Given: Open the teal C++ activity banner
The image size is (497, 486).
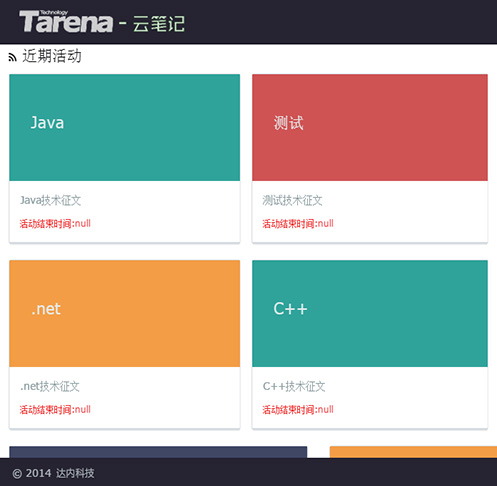Looking at the screenshot, I should (x=370, y=314).
